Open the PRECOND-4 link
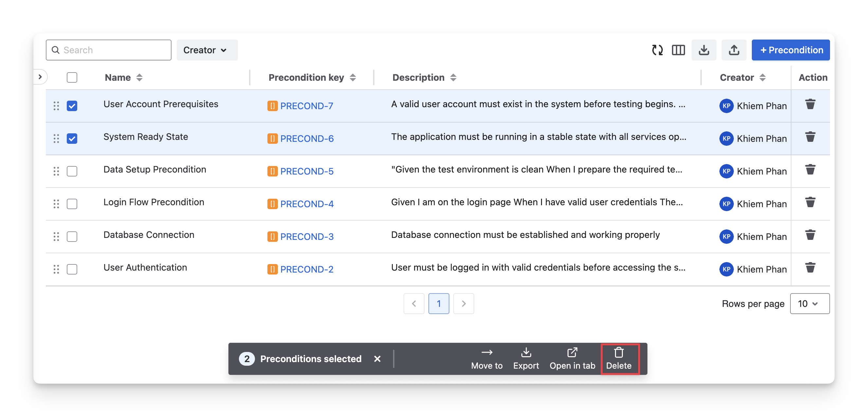 point(307,204)
